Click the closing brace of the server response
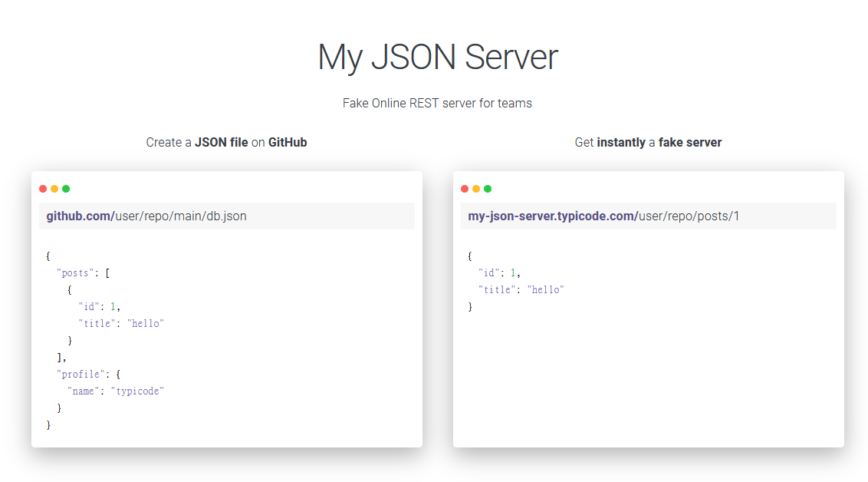 click(470, 306)
